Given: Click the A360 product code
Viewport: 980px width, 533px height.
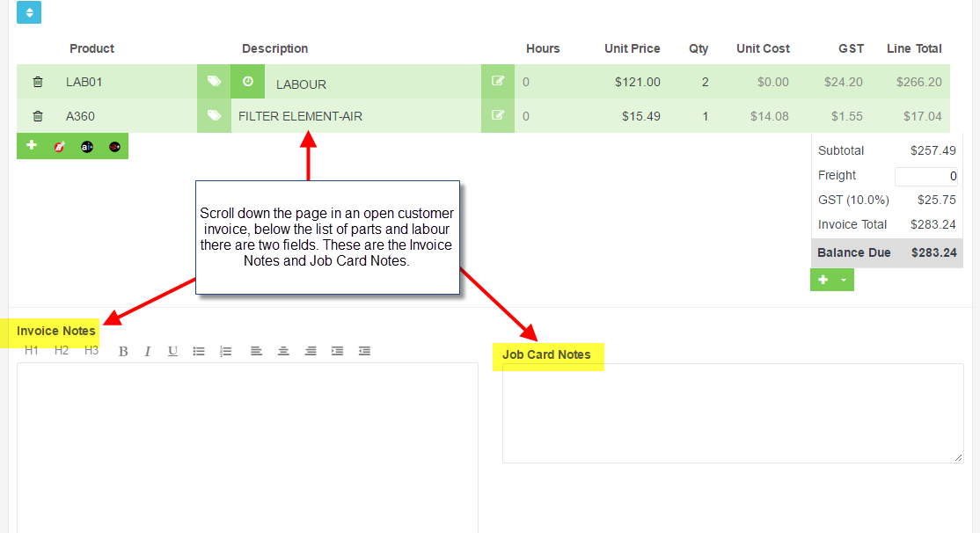Looking at the screenshot, I should 80,116.
